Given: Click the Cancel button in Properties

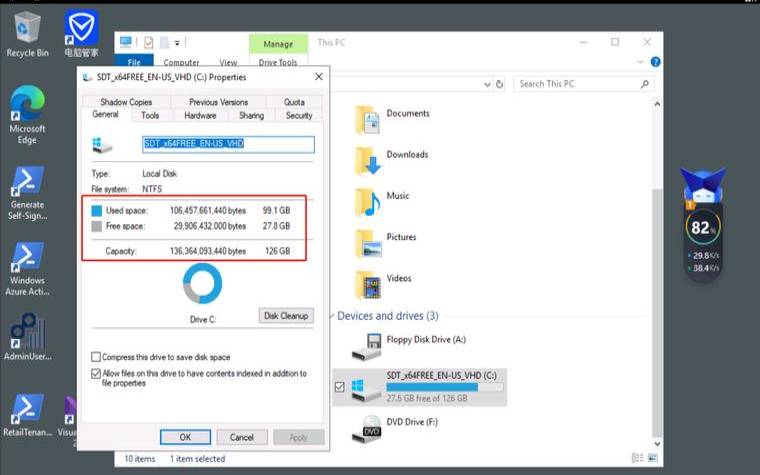Looking at the screenshot, I should pyautogui.click(x=242, y=437).
